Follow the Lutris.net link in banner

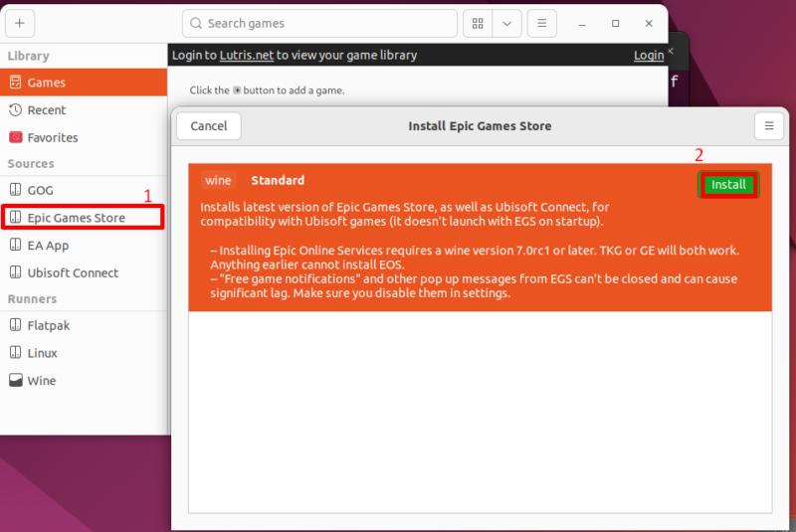(247, 55)
